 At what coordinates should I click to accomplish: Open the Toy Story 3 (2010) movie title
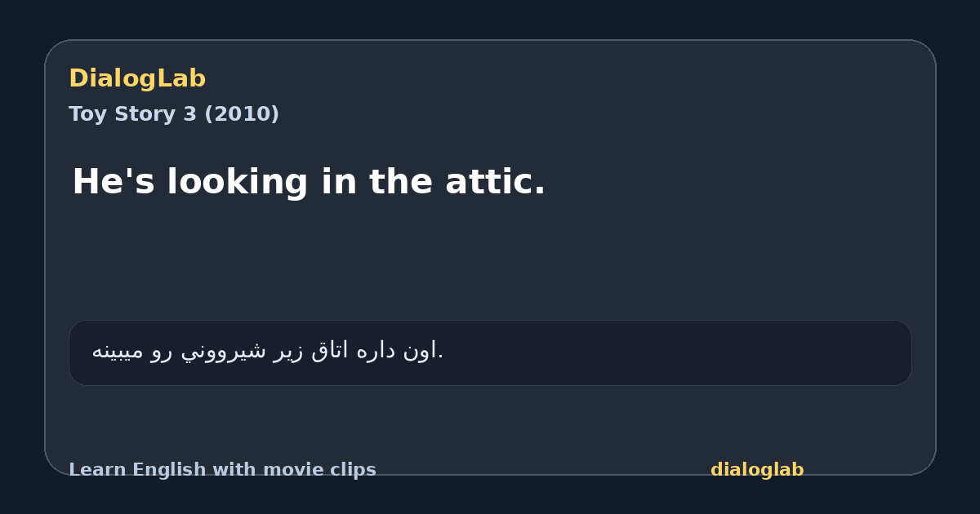point(174,114)
